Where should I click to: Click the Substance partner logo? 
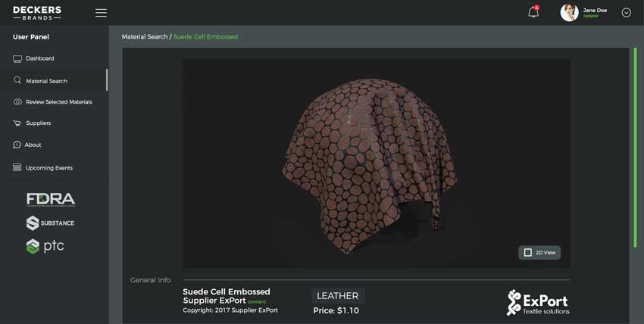coord(51,223)
